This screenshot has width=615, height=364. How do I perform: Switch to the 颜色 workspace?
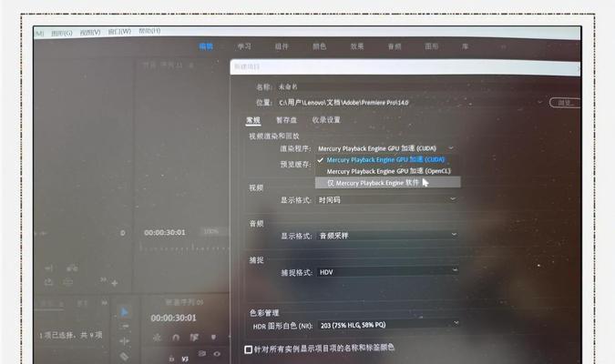pos(319,46)
